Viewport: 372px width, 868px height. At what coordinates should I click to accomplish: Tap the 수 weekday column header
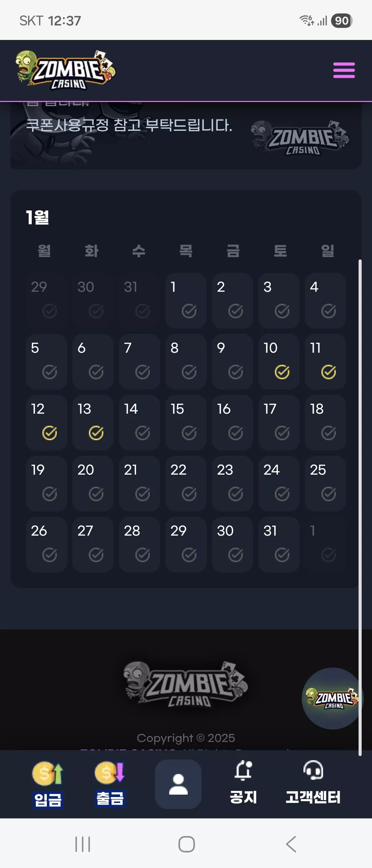click(x=139, y=251)
